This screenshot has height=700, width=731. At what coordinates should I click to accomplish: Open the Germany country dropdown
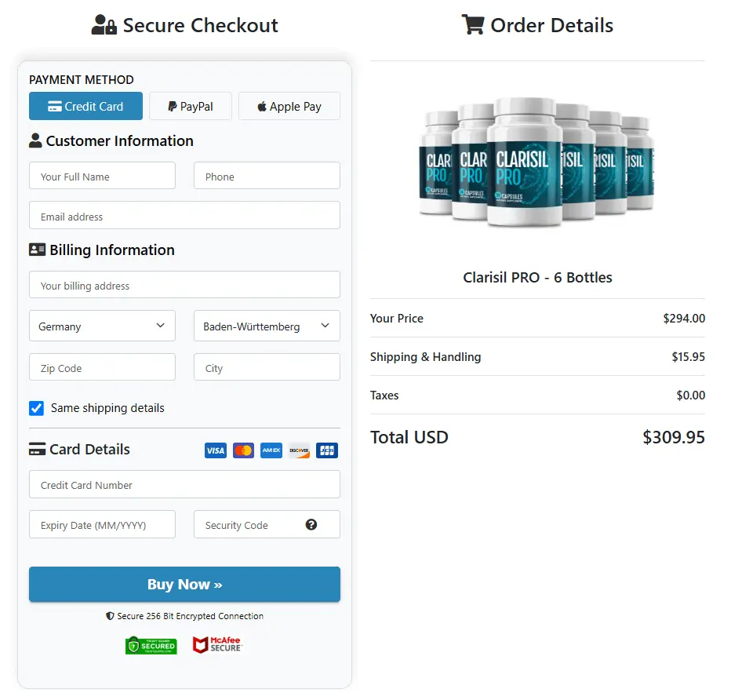(102, 326)
